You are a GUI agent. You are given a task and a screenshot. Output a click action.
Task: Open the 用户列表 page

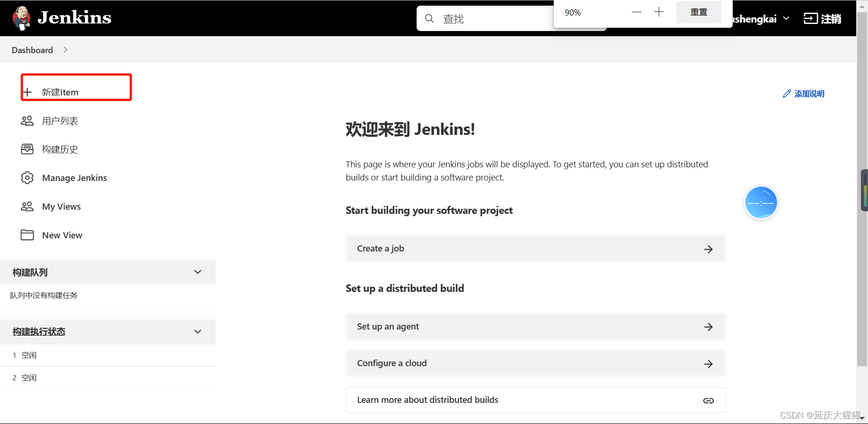[60, 121]
